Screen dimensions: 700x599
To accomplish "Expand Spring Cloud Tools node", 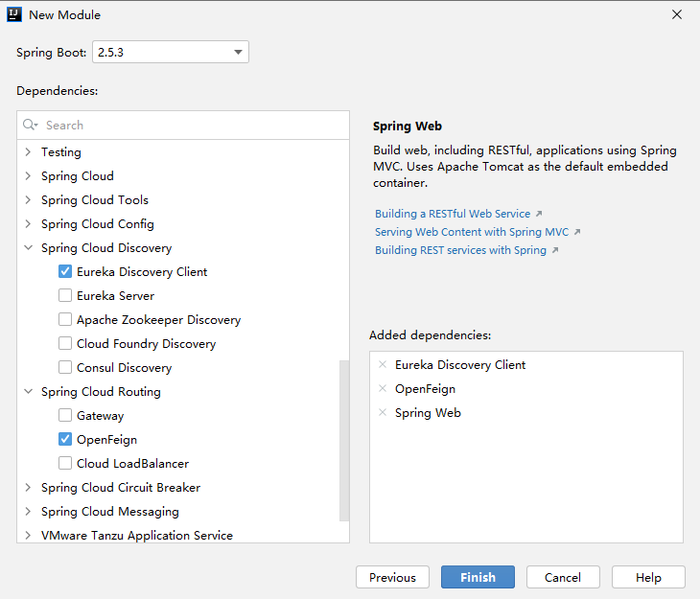I will [x=28, y=199].
